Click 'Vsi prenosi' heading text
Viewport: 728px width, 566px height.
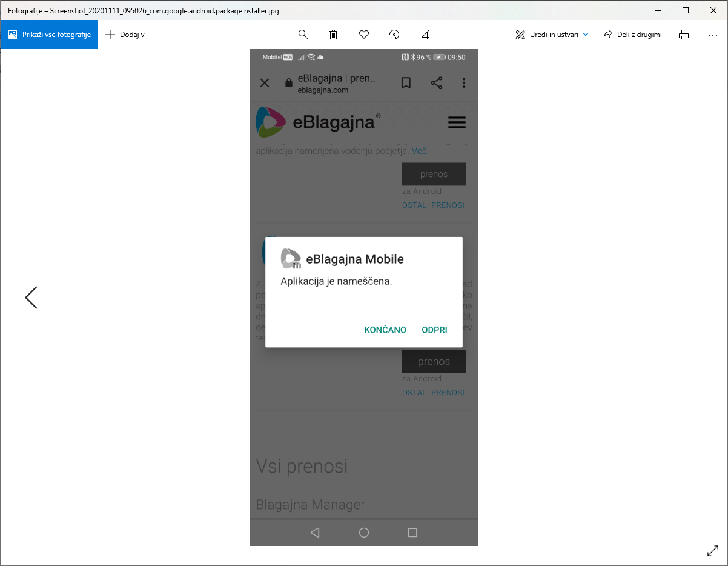click(302, 466)
